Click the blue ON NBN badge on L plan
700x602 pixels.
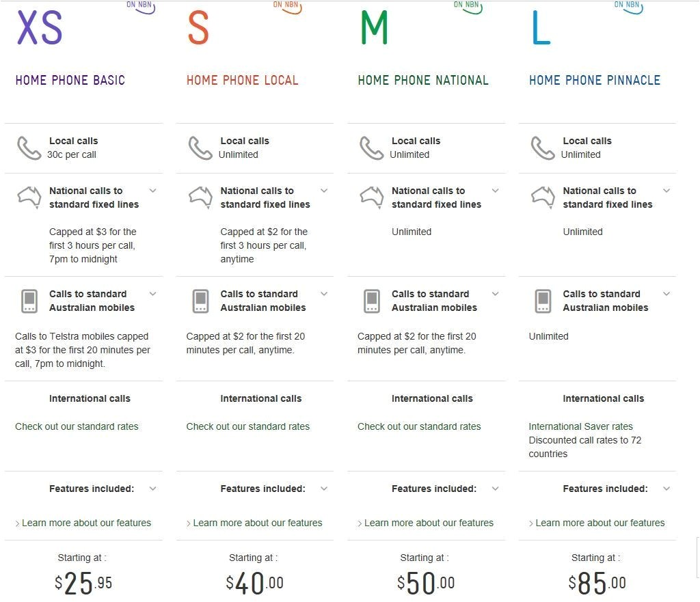click(628, 7)
